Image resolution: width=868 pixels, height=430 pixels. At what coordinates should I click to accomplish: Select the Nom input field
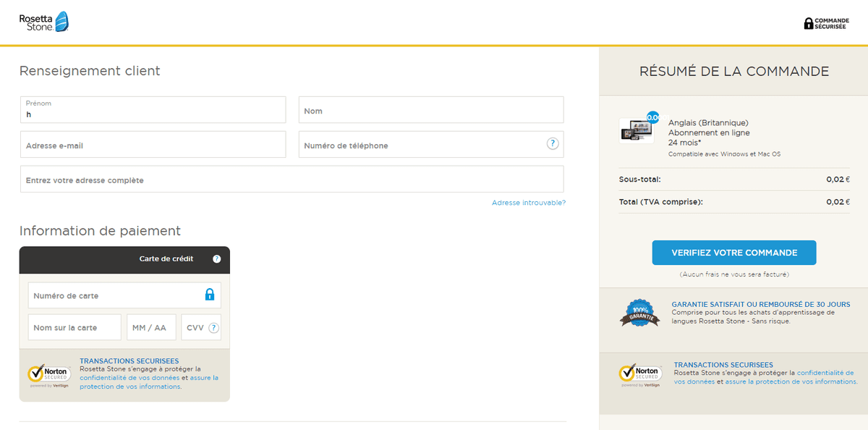431,110
